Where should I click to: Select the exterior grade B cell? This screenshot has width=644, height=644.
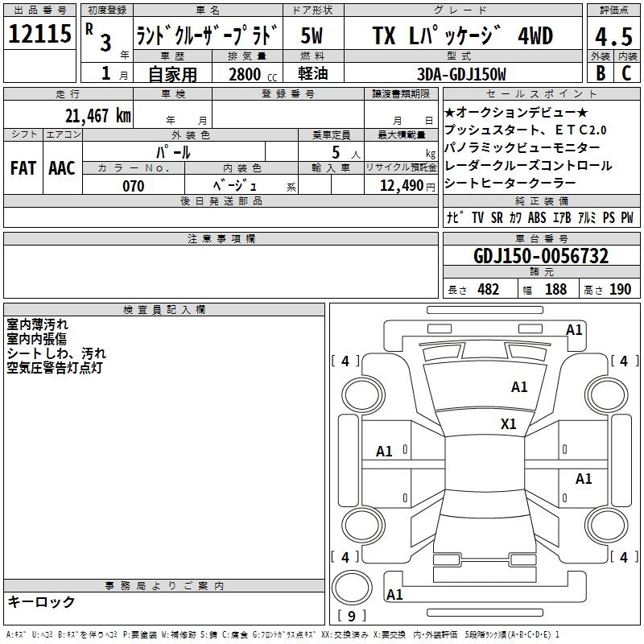click(600, 72)
